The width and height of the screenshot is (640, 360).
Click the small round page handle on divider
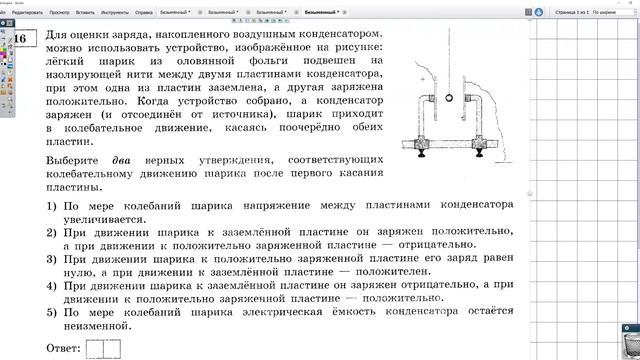530,193
